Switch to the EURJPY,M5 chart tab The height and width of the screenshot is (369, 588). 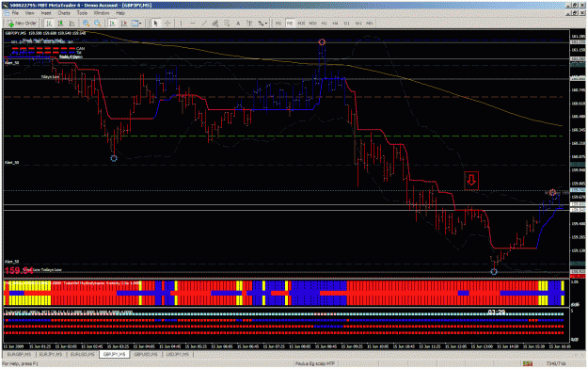pos(51,354)
